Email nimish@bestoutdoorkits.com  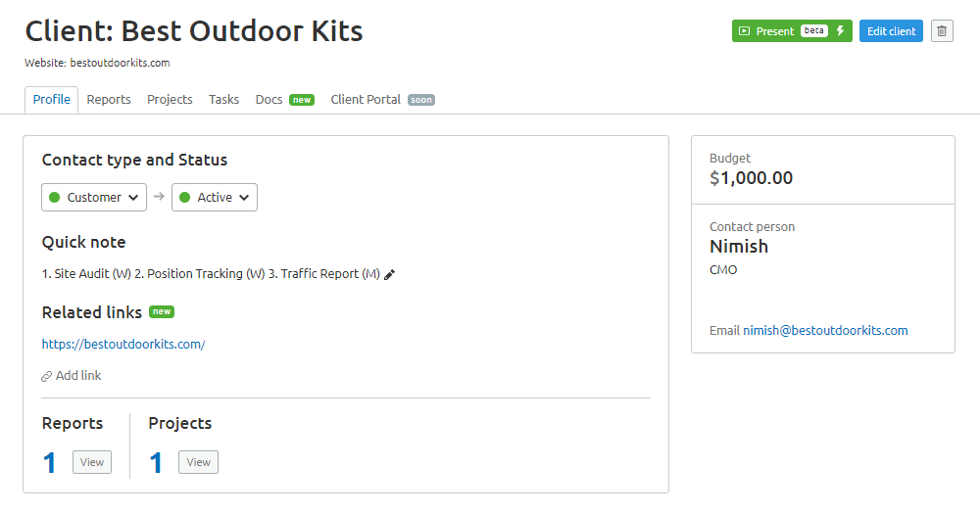click(x=825, y=330)
